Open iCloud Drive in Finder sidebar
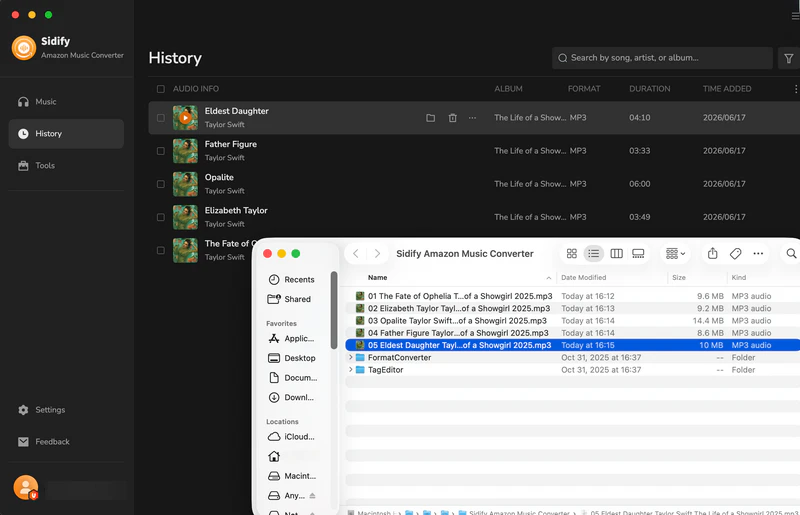This screenshot has height=515, width=800. click(x=292, y=437)
